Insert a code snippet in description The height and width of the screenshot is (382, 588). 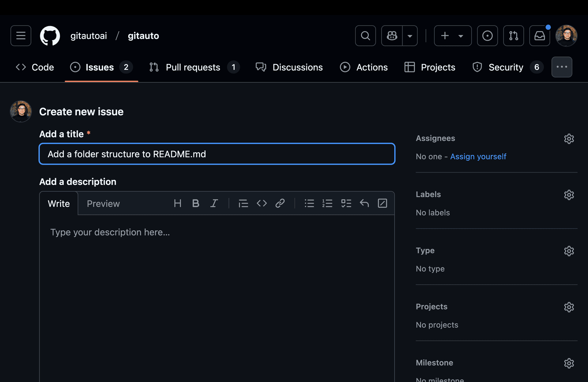tap(262, 203)
